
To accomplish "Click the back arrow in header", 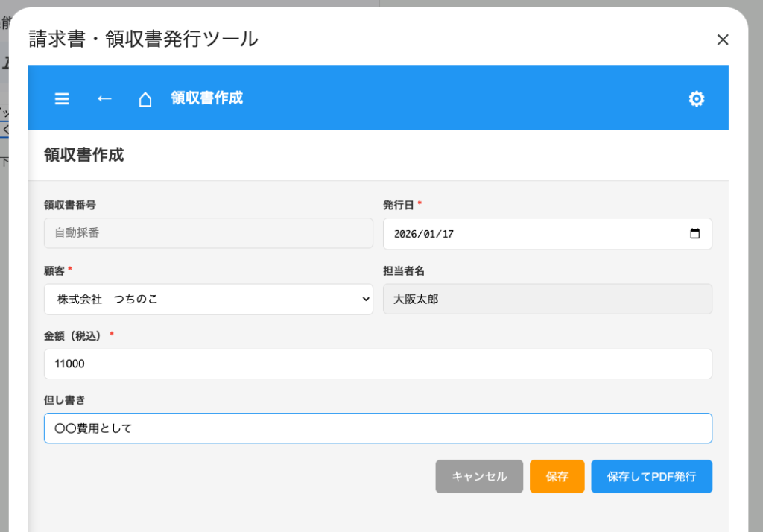I will pyautogui.click(x=104, y=98).
